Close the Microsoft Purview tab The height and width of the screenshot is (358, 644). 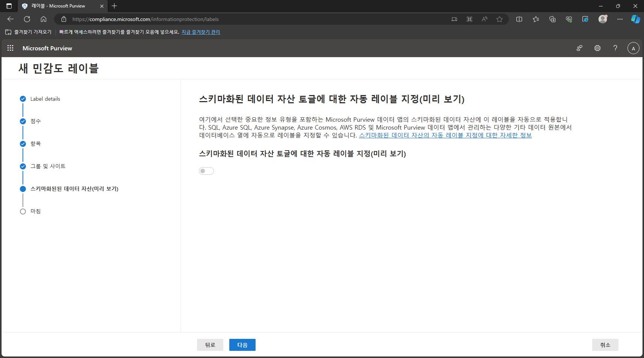click(x=102, y=6)
